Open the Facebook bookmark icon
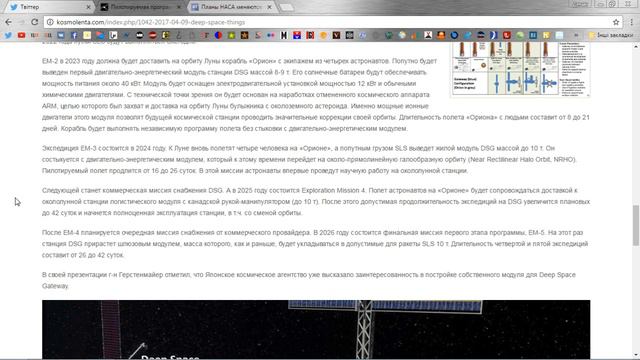This screenshot has width=640, height=360. [74, 36]
